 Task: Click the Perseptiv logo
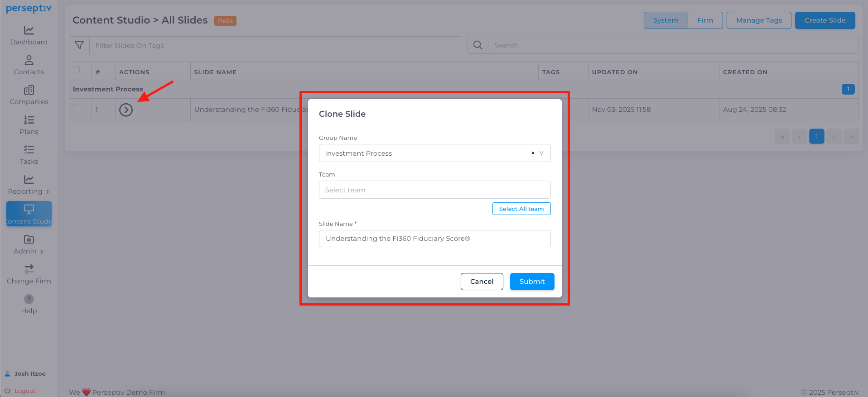coord(29,9)
